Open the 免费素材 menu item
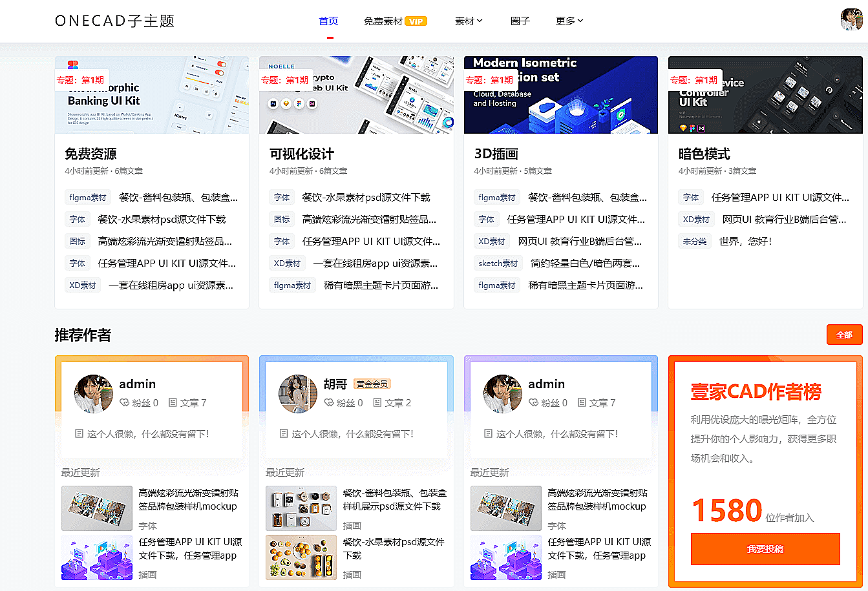 383,21
